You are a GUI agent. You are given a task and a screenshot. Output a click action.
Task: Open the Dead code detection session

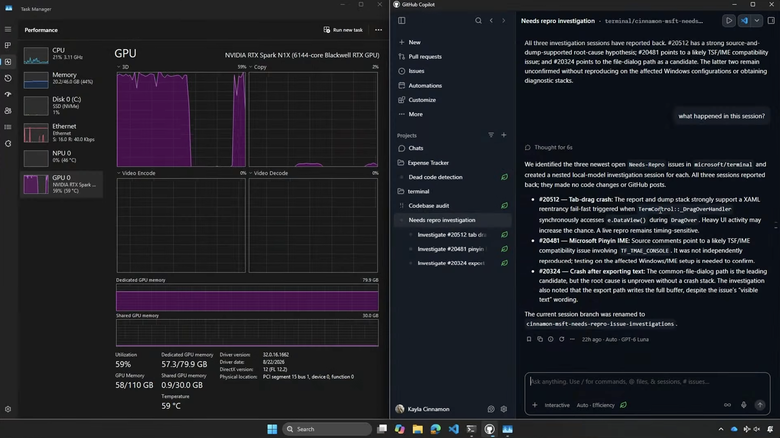click(435, 177)
